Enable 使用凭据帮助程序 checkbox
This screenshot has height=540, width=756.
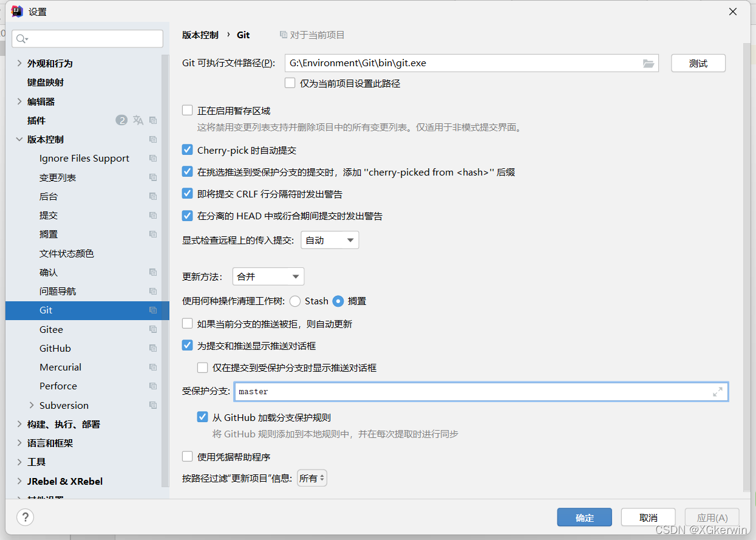coord(188,457)
